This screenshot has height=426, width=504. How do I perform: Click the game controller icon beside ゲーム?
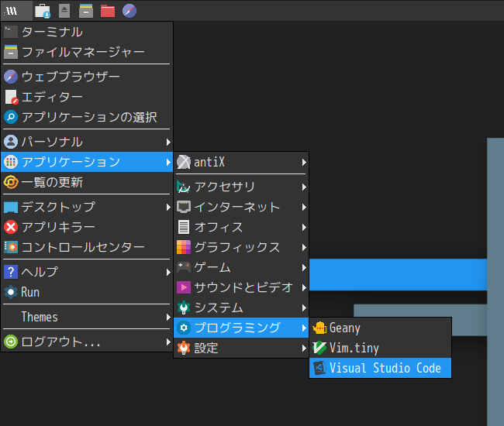[x=184, y=267]
